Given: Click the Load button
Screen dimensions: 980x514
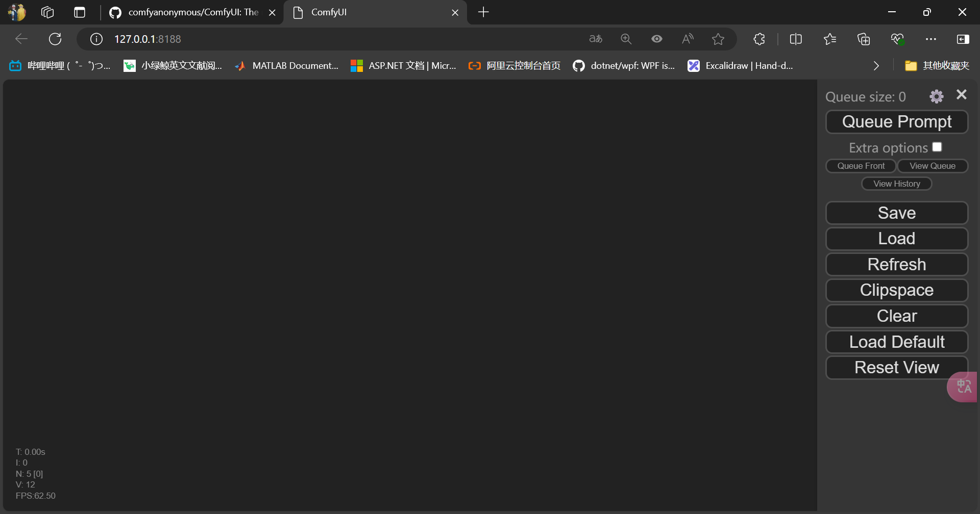Looking at the screenshot, I should pyautogui.click(x=897, y=239).
